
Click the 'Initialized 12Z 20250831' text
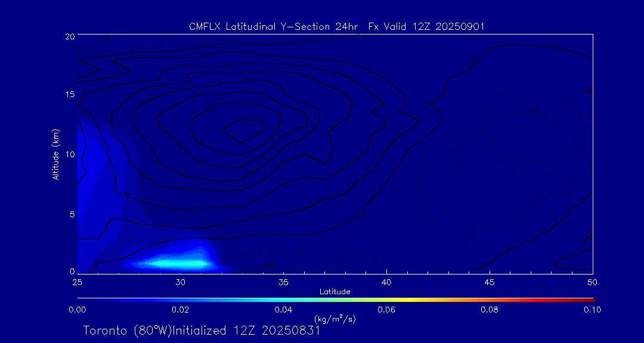tap(246, 330)
